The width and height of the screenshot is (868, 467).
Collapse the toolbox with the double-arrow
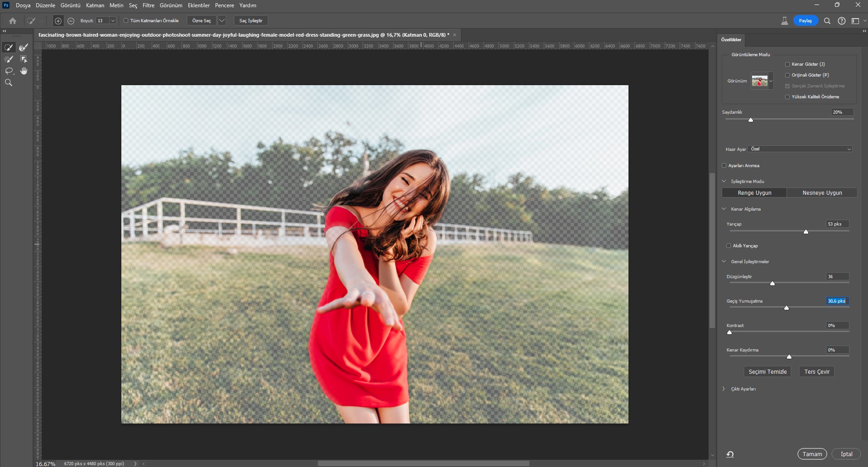(x=5, y=31)
